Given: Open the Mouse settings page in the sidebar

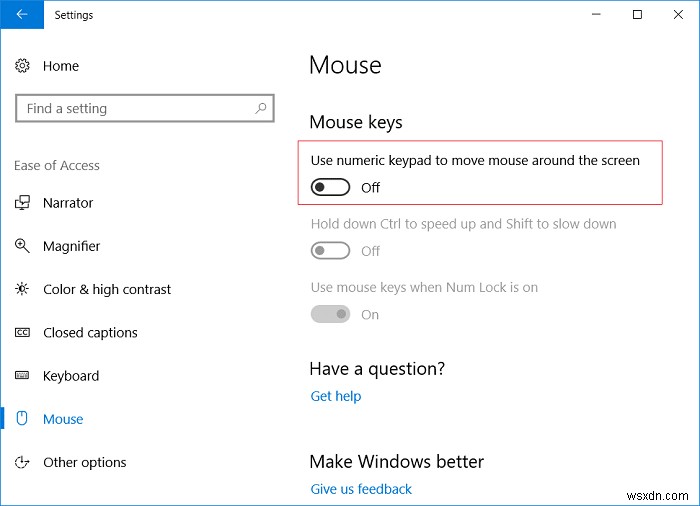Looking at the screenshot, I should tap(63, 419).
